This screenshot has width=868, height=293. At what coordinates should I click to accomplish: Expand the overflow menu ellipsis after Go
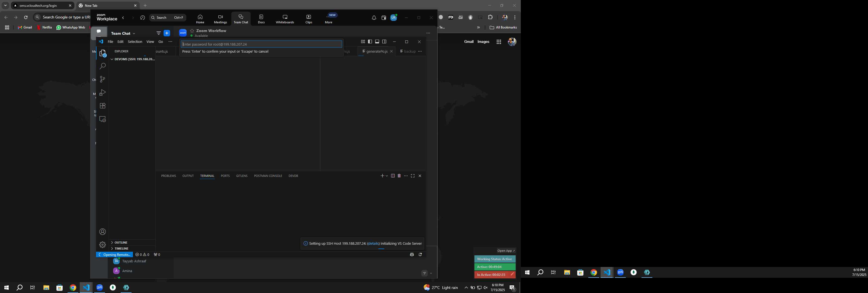coord(170,42)
